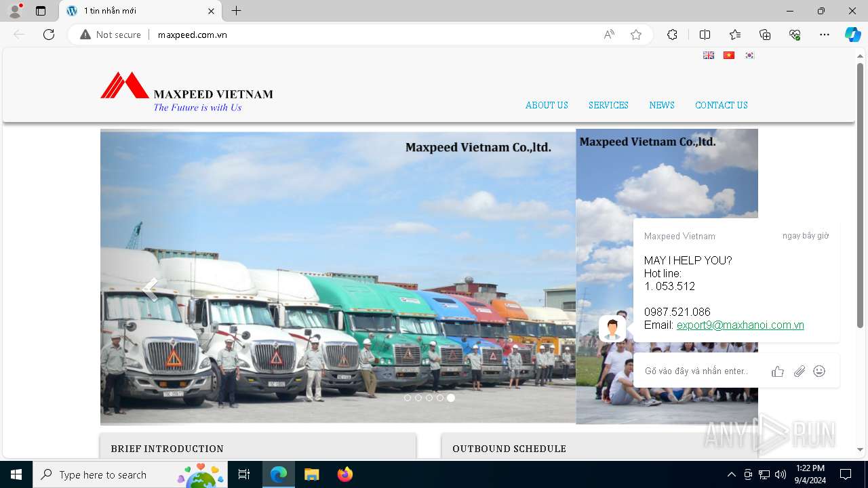
Task: Go back to previous page
Action: [19, 35]
